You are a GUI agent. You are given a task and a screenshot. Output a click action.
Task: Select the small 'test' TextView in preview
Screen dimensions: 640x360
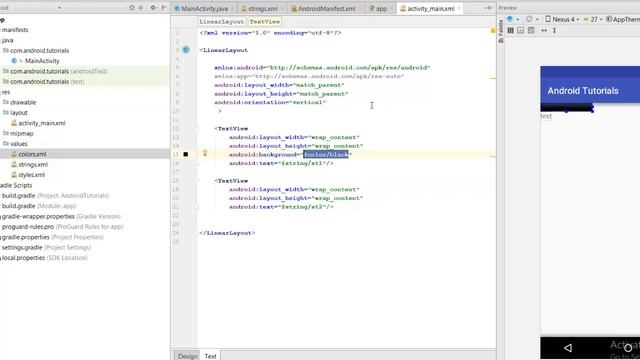pos(546,116)
